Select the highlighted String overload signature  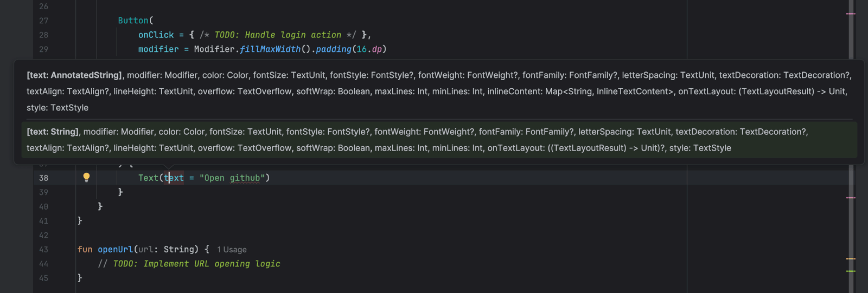438,140
